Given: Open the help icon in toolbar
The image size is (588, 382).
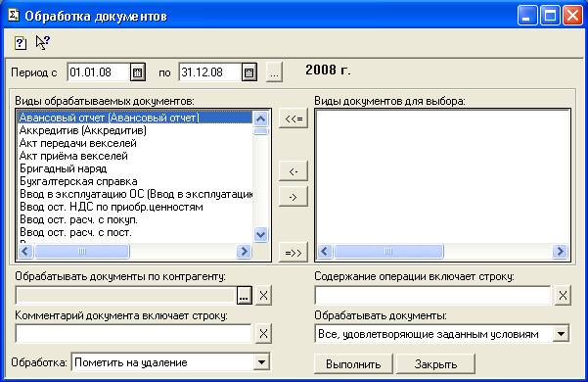Looking at the screenshot, I should [x=21, y=43].
